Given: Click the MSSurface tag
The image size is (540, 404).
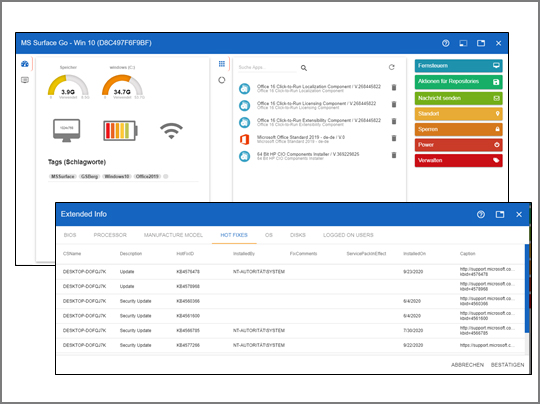Looking at the screenshot, I should [63, 176].
